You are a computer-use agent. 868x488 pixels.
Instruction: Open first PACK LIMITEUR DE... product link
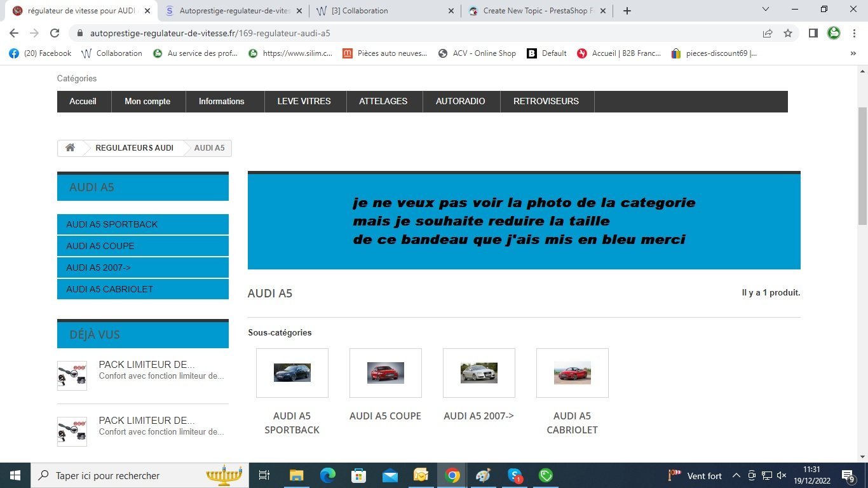147,365
